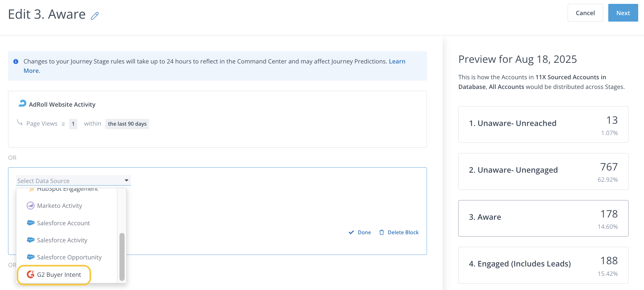Image resolution: width=644 pixels, height=290 pixels.
Task: Click the G2 Buyer Intent logo
Action: 31,274
